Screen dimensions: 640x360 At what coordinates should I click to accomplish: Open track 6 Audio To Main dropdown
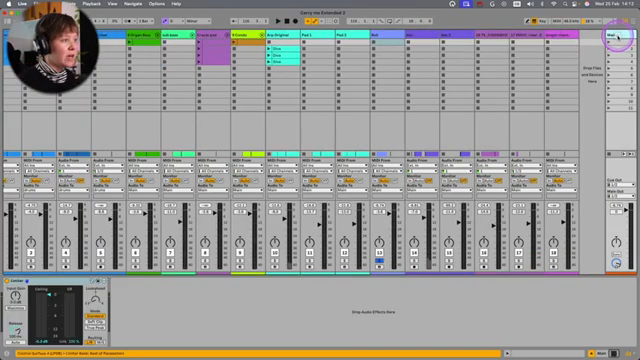pos(144,190)
